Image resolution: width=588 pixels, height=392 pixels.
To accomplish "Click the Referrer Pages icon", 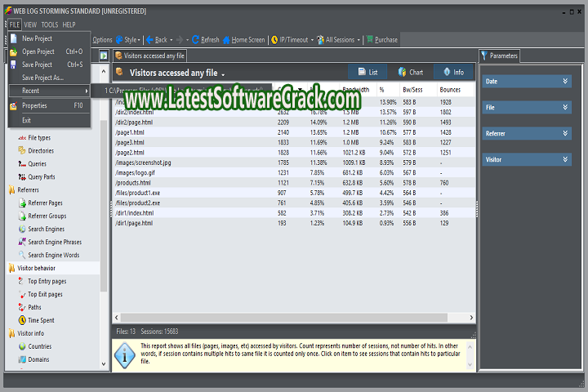I will click(22, 203).
